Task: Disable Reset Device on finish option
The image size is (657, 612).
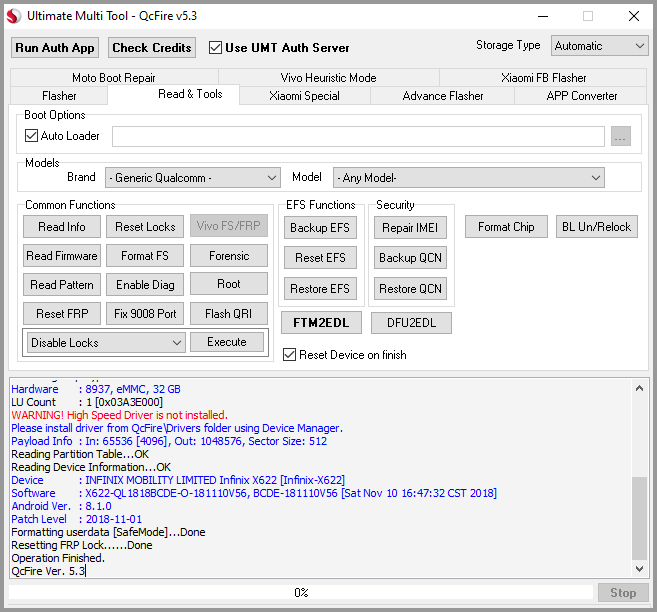Action: coord(290,355)
